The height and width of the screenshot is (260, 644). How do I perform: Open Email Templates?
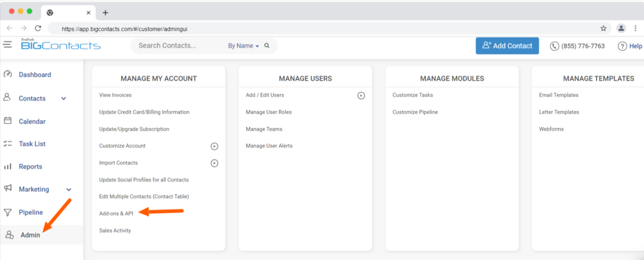(559, 95)
